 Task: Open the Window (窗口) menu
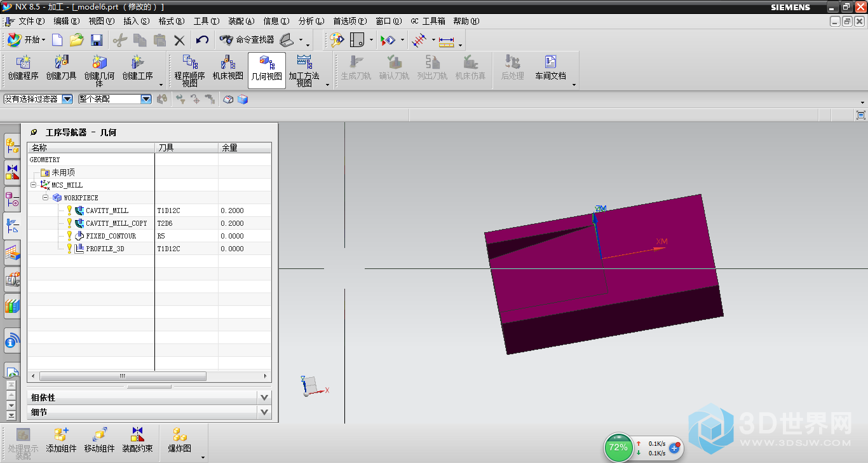point(388,21)
